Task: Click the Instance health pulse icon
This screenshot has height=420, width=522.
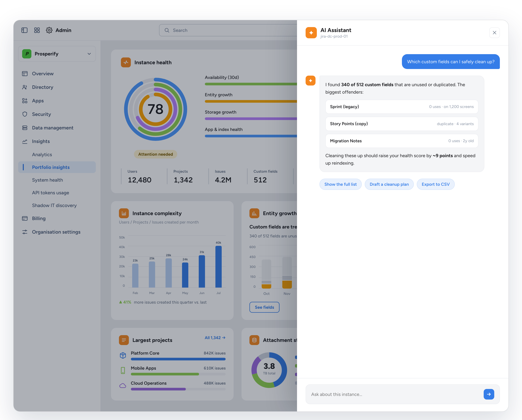Action: click(x=126, y=62)
